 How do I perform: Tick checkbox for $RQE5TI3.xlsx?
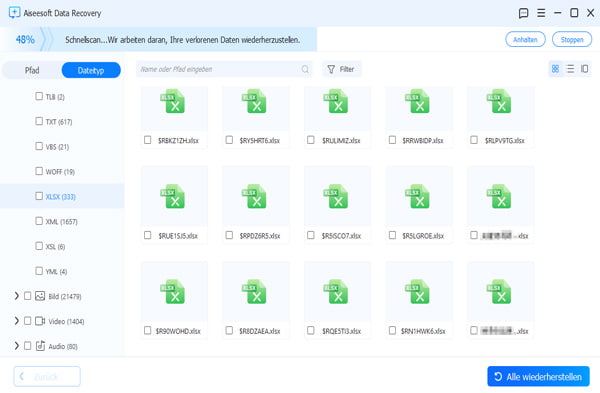(x=310, y=330)
